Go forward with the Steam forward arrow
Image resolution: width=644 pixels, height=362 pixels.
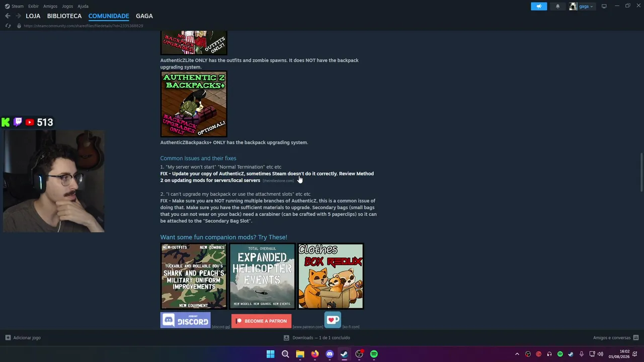[18, 16]
